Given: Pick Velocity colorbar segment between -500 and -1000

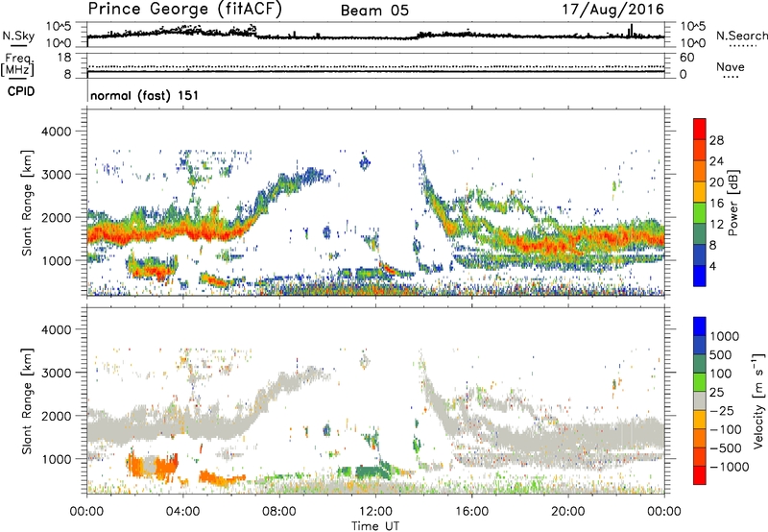Looking at the screenshot, I should pyautogui.click(x=700, y=456).
